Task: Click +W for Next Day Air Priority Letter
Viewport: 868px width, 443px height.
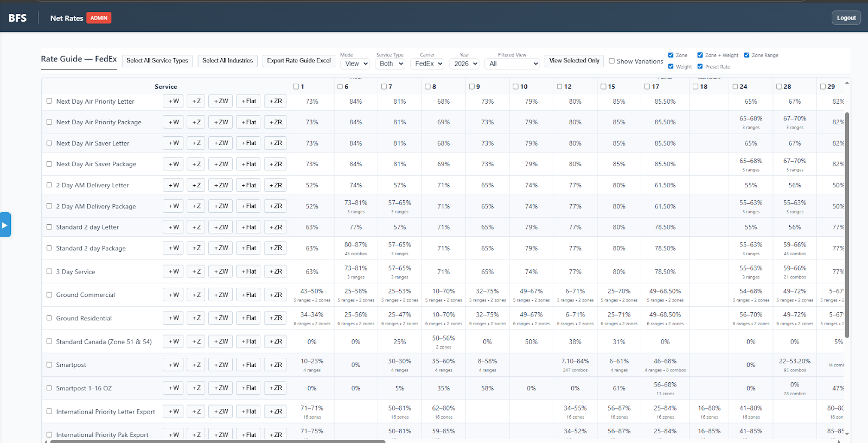Action: 173,101
